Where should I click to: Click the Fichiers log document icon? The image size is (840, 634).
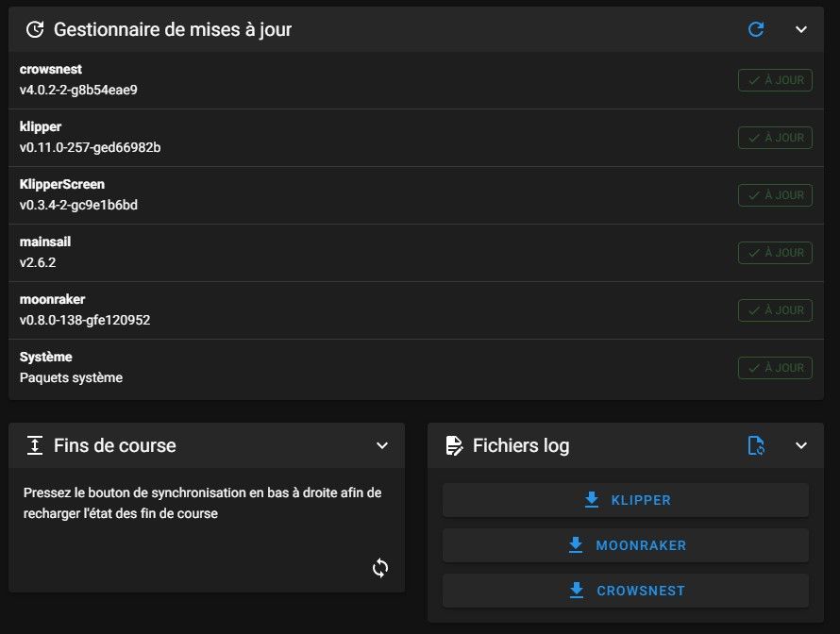(x=454, y=445)
